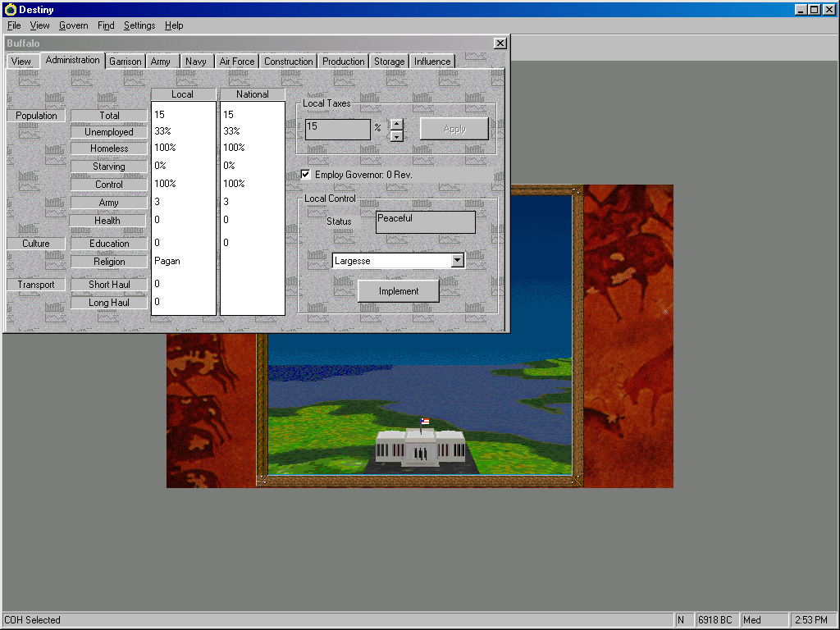Viewport: 840px width, 630px height.
Task: Minimize the Destiny window
Action: point(801,10)
